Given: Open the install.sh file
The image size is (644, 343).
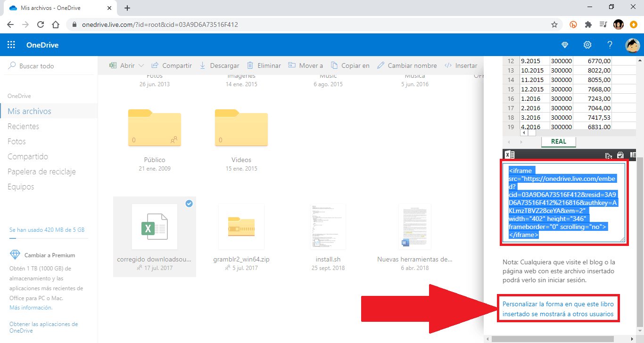Looking at the screenshot, I should click(328, 237).
